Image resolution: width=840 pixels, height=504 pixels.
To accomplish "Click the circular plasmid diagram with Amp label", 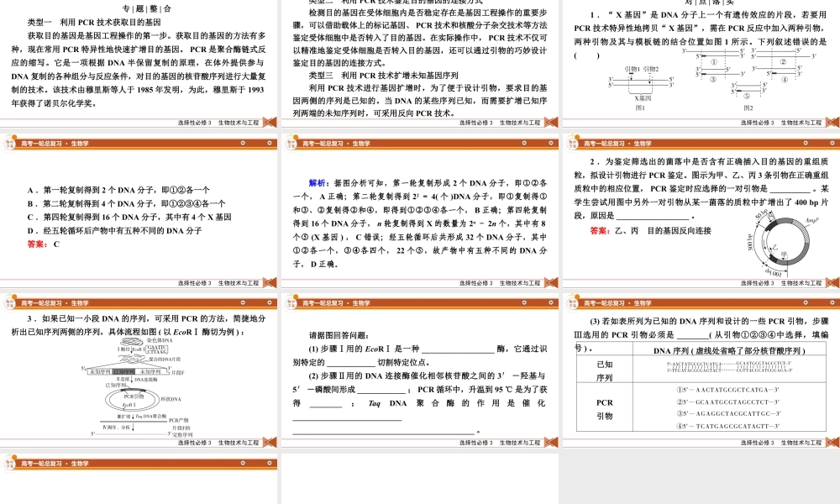I will click(783, 244).
